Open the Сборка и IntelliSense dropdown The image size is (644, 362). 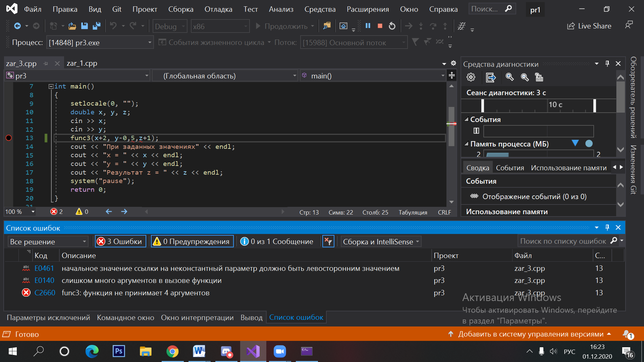coord(381,241)
